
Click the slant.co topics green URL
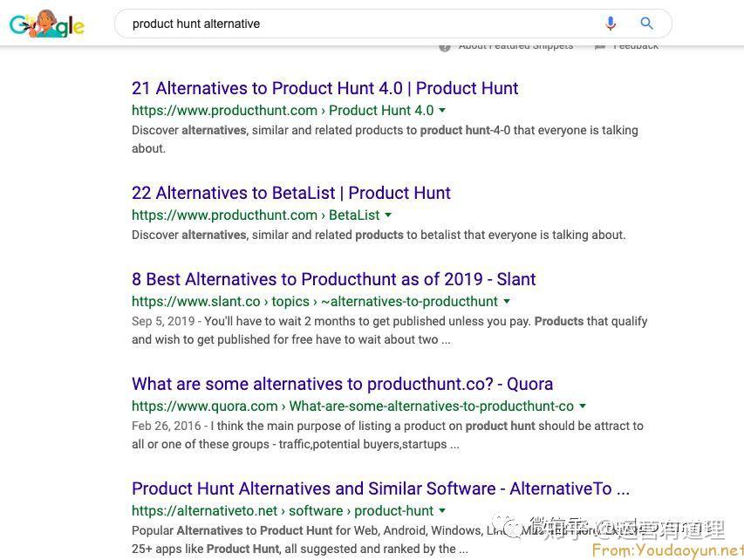point(315,301)
